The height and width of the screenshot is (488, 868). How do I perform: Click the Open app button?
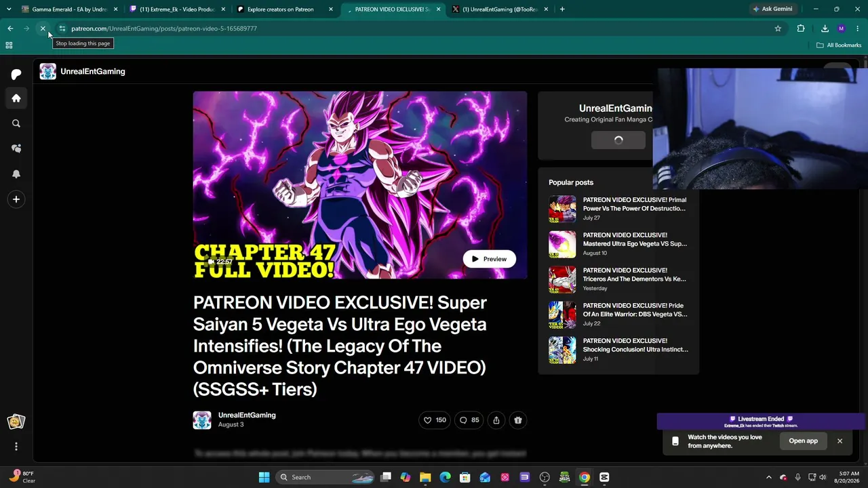[x=803, y=441]
